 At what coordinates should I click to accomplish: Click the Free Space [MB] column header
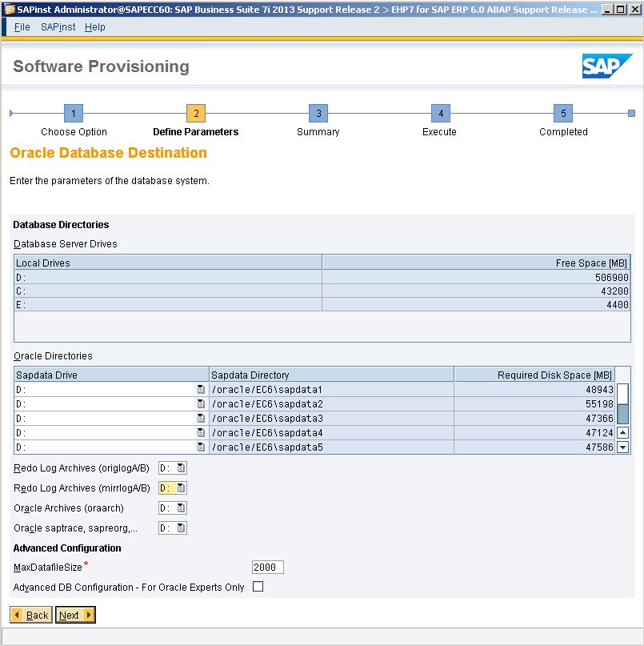[477, 263]
